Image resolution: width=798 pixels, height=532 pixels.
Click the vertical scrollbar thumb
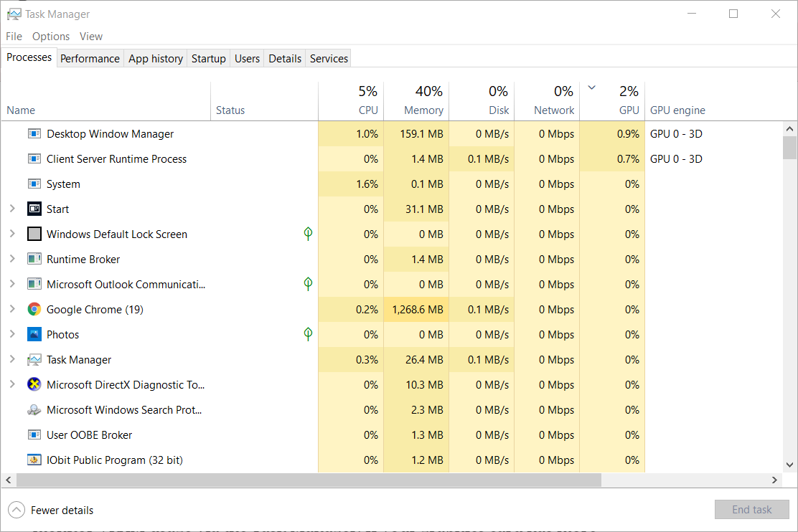(789, 148)
